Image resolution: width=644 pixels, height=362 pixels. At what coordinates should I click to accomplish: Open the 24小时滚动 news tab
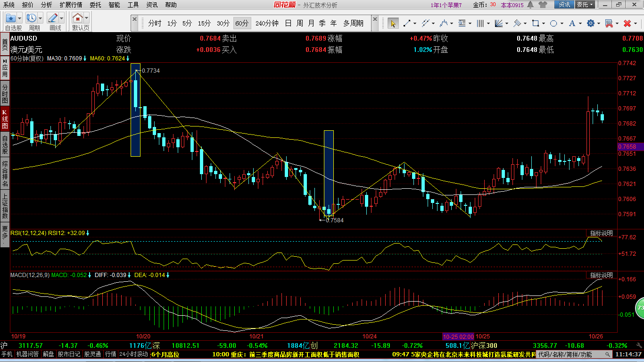[x=133, y=354]
